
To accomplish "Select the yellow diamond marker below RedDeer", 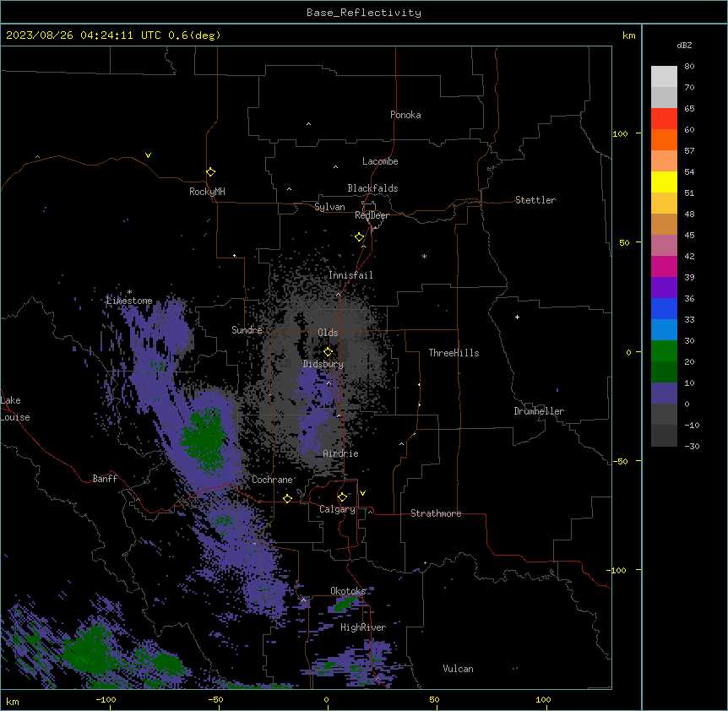I will point(359,237).
